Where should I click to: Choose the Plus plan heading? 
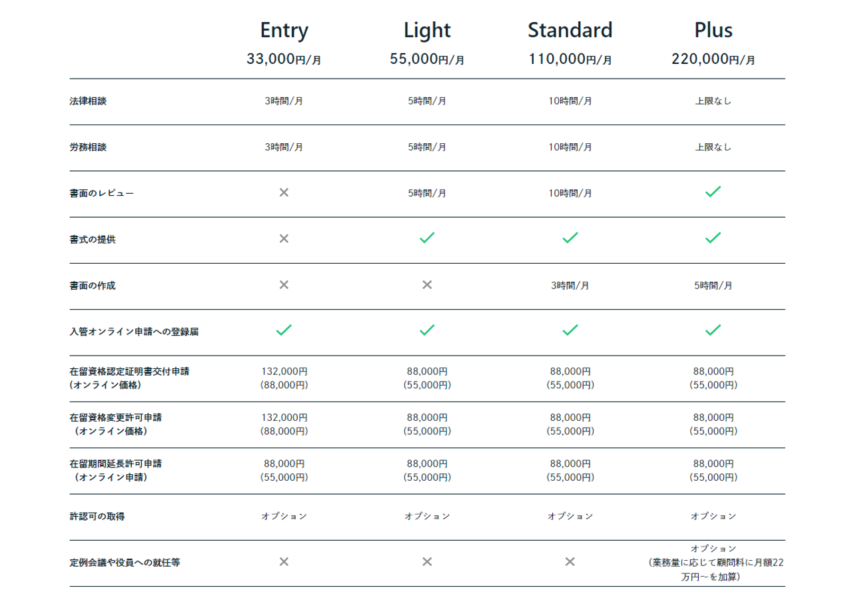(x=713, y=31)
